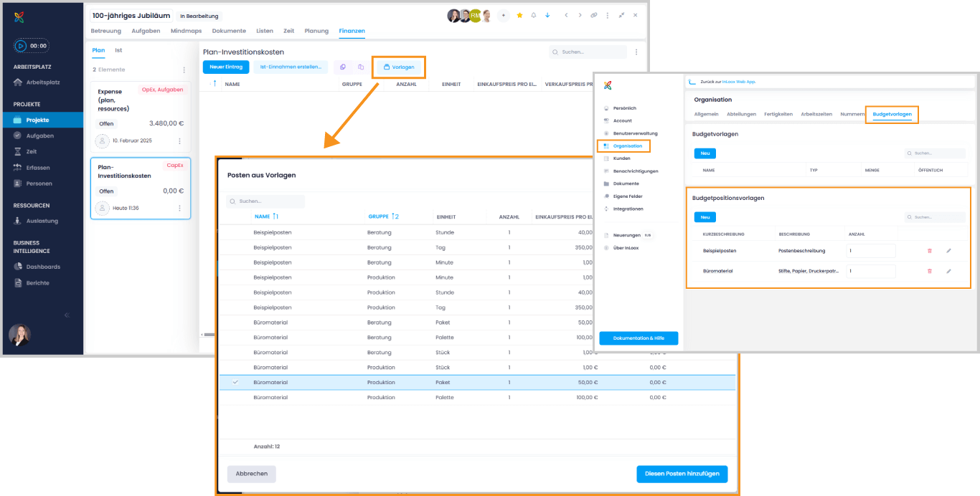The width and height of the screenshot is (980, 496).
Task: Start the timer play button in sidebar
Action: pyautogui.click(x=21, y=46)
